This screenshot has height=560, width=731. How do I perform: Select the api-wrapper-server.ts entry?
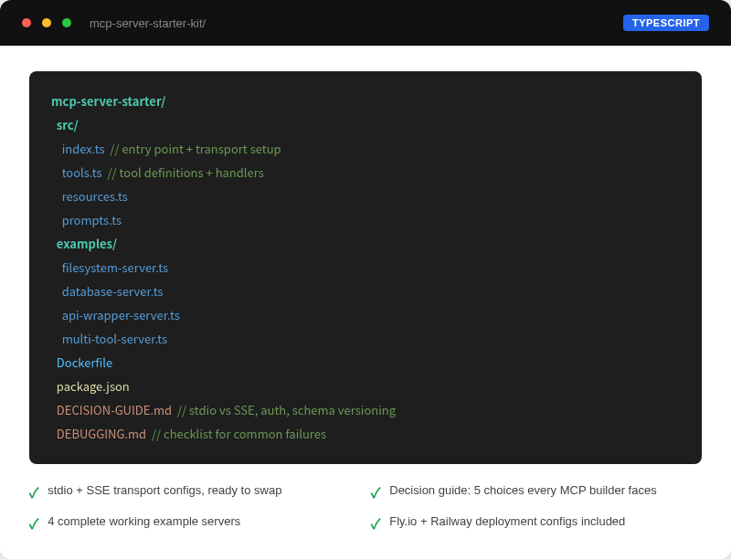121,315
